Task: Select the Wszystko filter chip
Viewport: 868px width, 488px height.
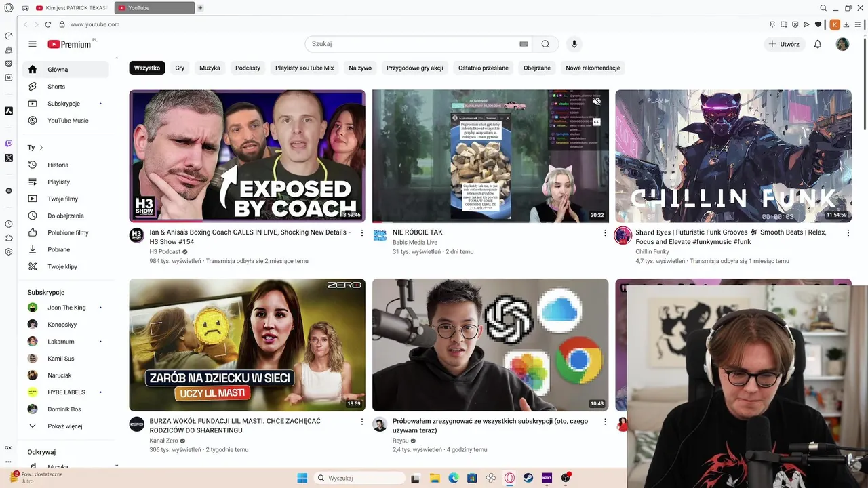Action: click(147, 68)
